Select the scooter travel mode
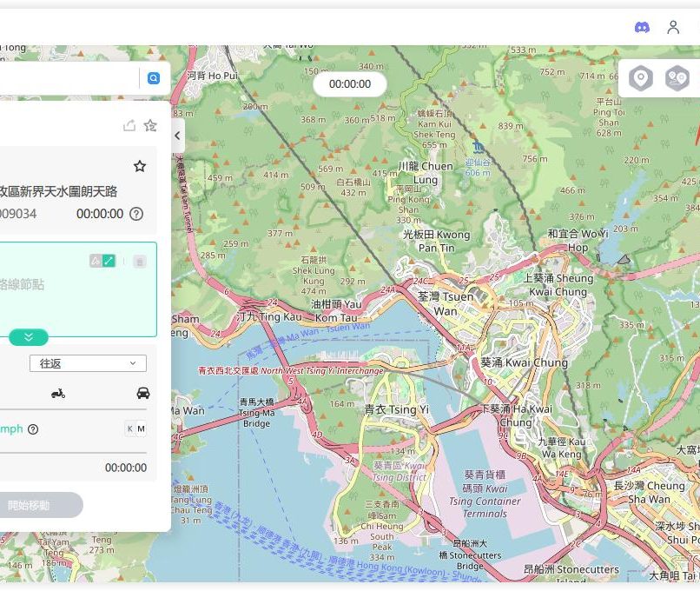 (58, 393)
